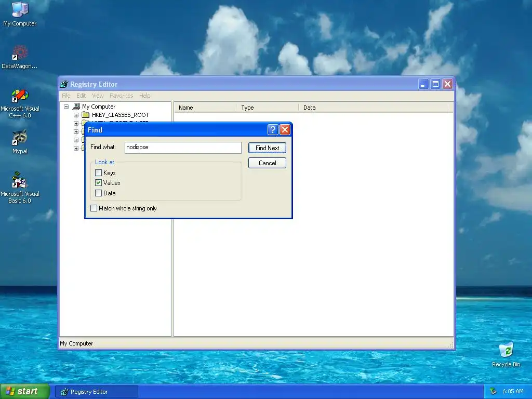
Task: Uncheck the Values checkbox
Action: (x=98, y=182)
